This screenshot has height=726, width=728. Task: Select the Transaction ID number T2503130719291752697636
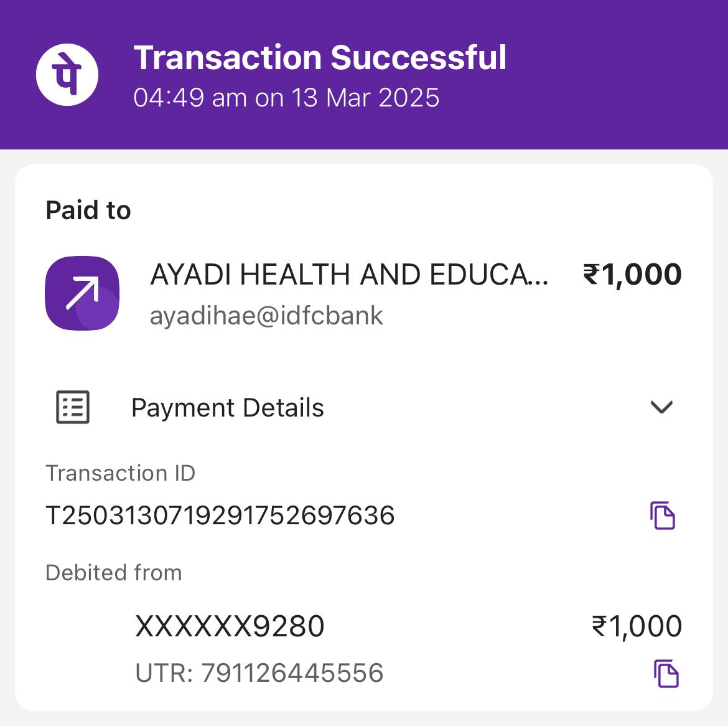220,516
